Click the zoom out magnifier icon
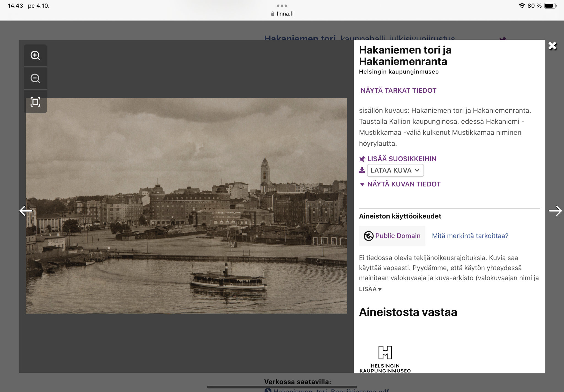This screenshot has height=392, width=564. point(35,78)
